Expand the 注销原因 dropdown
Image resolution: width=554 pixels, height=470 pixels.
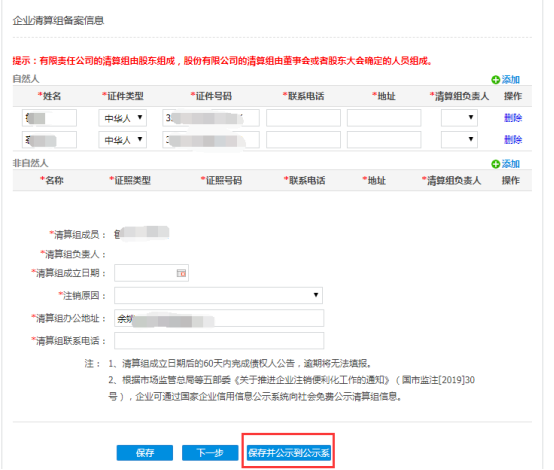(x=218, y=295)
